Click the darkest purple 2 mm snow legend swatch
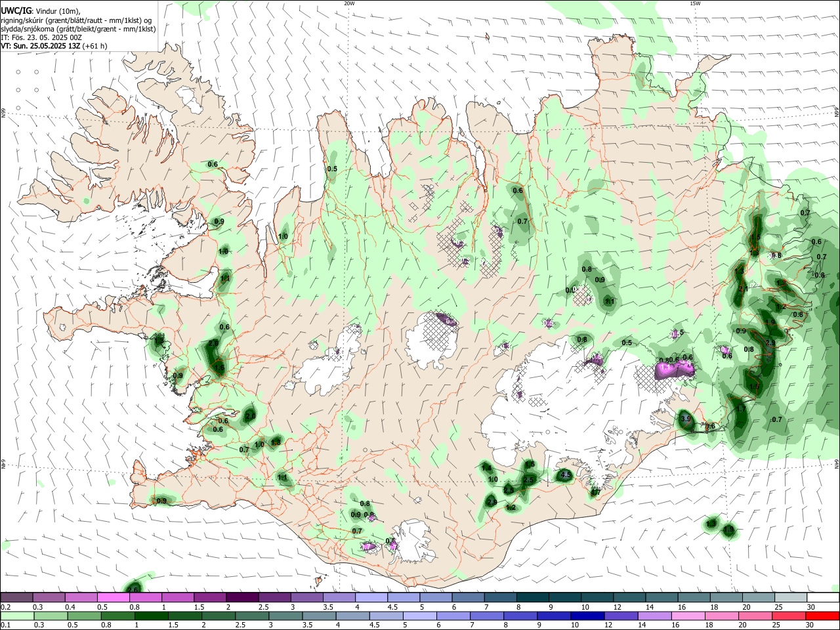 [x=242, y=598]
